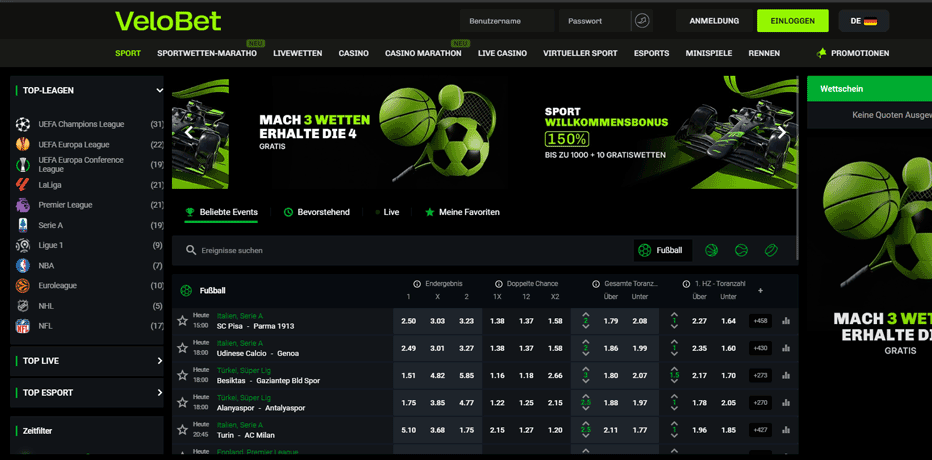Screen dimensions: 932x460
Task: Click the green Einloggen button
Action: (792, 21)
